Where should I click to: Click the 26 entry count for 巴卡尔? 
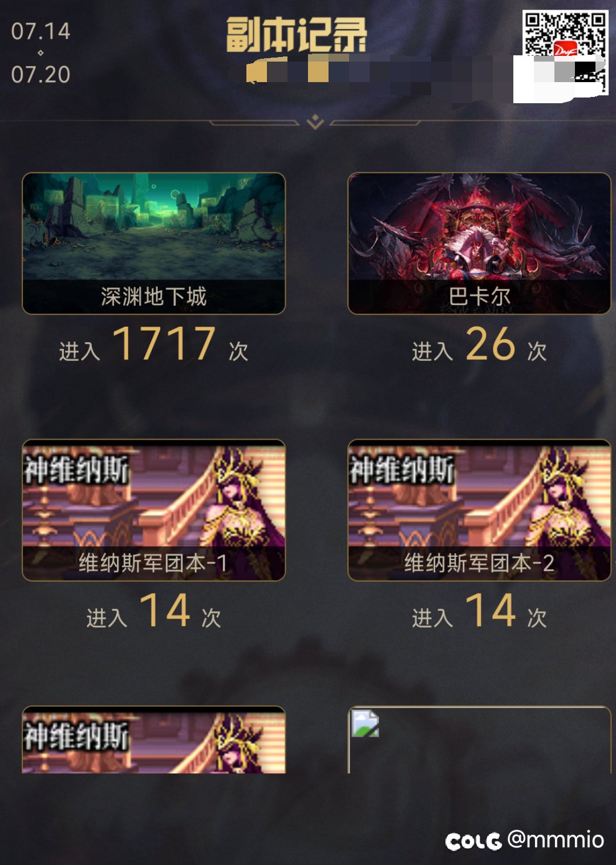pyautogui.click(x=491, y=343)
